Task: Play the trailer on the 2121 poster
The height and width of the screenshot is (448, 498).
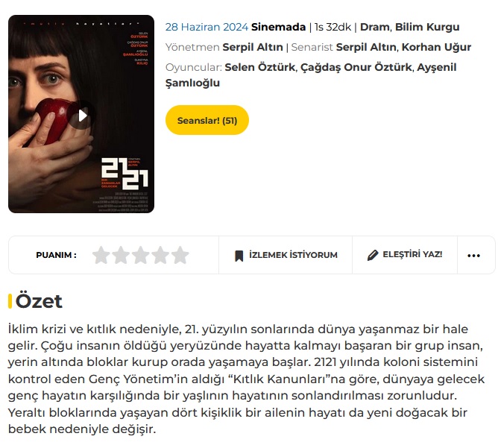Action: pyautogui.click(x=82, y=116)
